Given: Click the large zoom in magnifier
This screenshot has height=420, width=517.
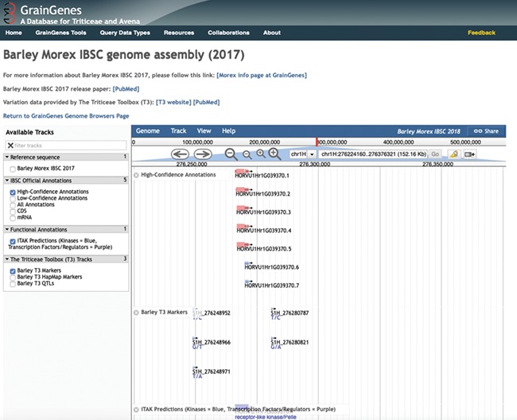Looking at the screenshot, I should tap(274, 154).
